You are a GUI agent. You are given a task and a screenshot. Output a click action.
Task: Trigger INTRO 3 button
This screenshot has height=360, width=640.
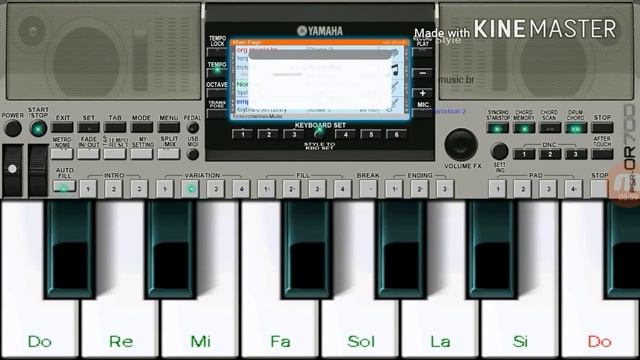point(139,189)
